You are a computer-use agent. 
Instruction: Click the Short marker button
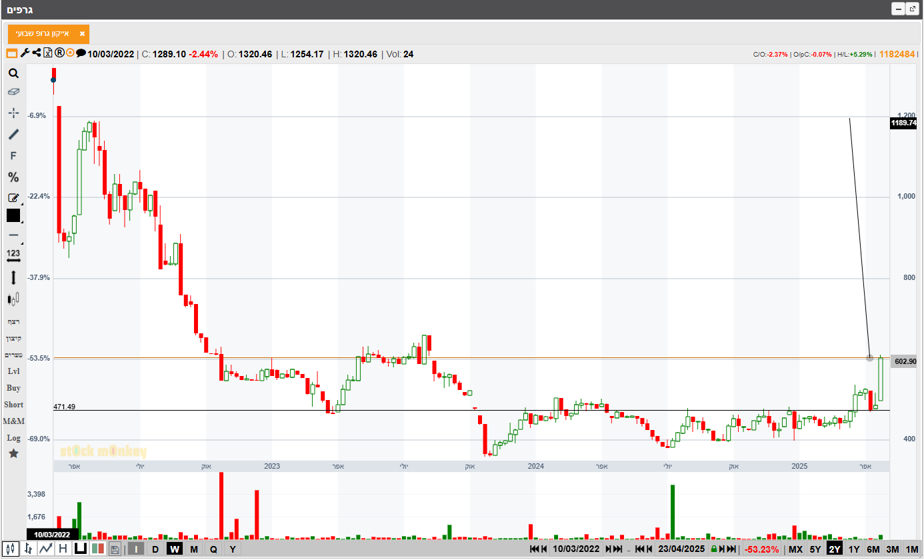13,405
